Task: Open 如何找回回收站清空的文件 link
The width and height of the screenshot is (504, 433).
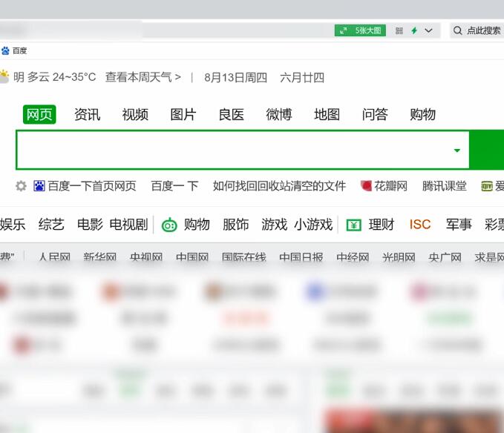Action: pyautogui.click(x=279, y=186)
